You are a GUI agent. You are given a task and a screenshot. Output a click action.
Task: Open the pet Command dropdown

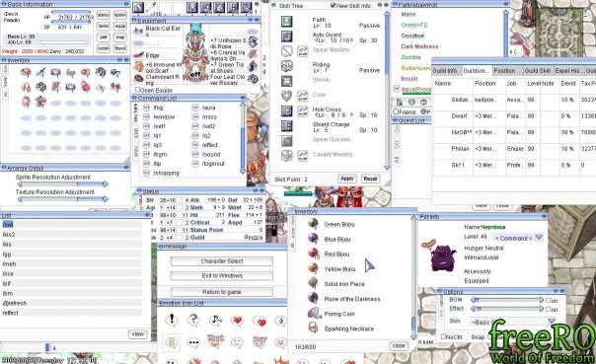518,238
